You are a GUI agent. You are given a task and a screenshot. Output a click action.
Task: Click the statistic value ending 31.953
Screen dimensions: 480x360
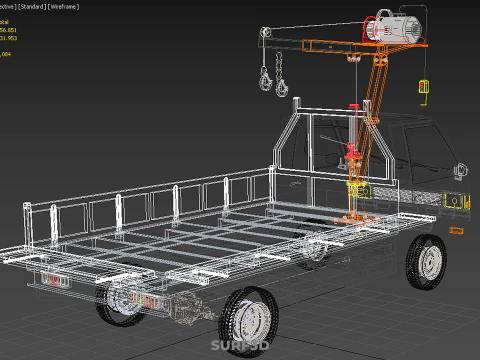(x=8, y=38)
